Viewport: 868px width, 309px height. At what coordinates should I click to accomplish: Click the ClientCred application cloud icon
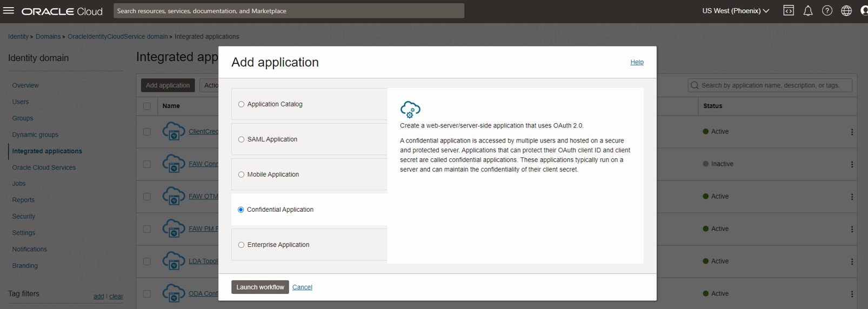(x=173, y=131)
